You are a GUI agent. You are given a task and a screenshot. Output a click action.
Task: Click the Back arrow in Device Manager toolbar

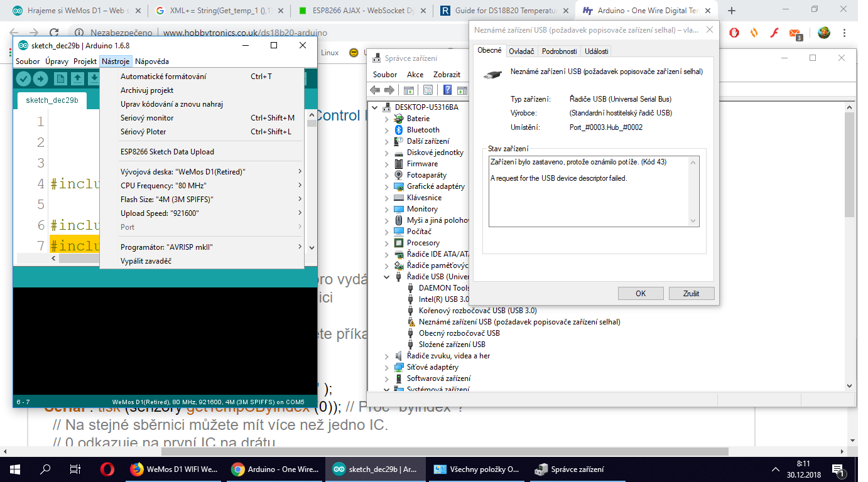376,90
